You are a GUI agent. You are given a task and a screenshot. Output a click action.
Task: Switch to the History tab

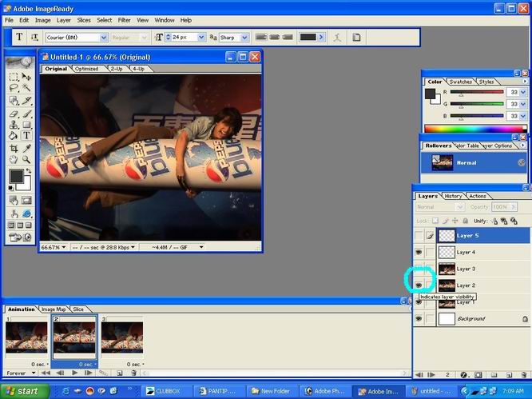(x=453, y=196)
